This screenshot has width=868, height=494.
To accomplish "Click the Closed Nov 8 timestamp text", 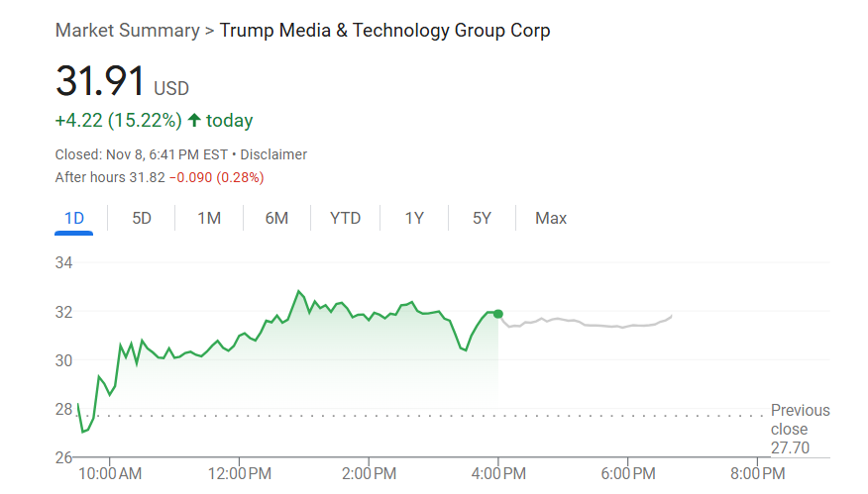I will click(141, 154).
